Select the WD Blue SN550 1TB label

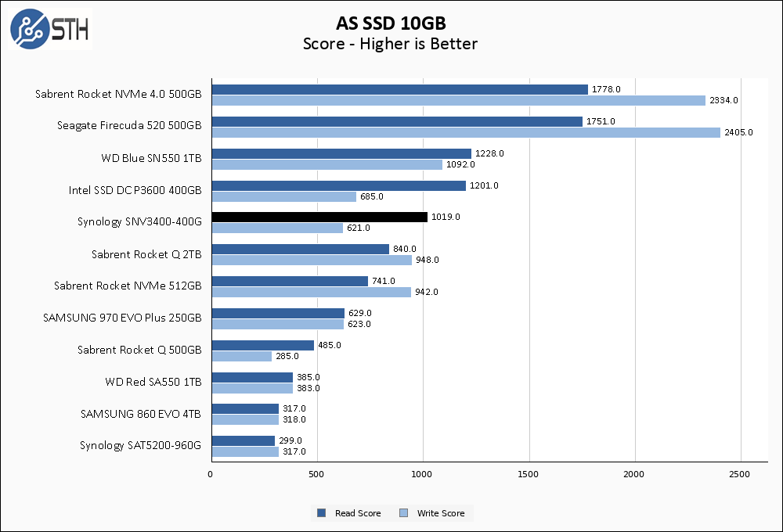151,158
